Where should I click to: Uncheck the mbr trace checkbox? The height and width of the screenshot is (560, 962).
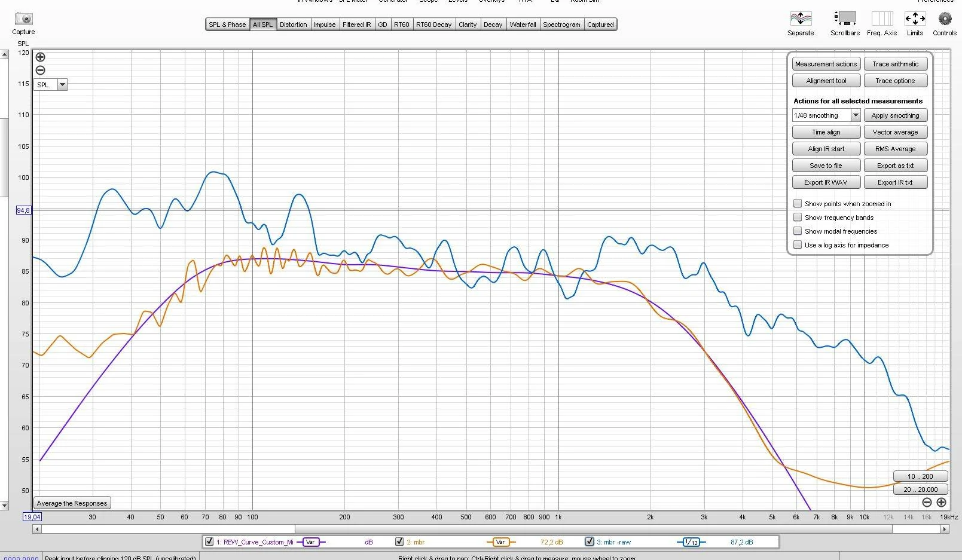399,541
